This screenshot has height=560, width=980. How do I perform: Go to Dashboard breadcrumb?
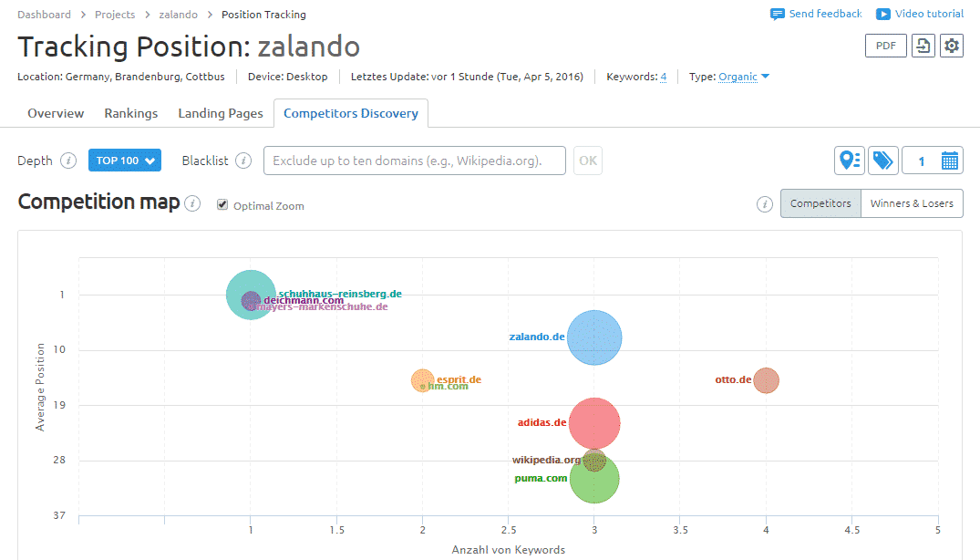(x=44, y=15)
